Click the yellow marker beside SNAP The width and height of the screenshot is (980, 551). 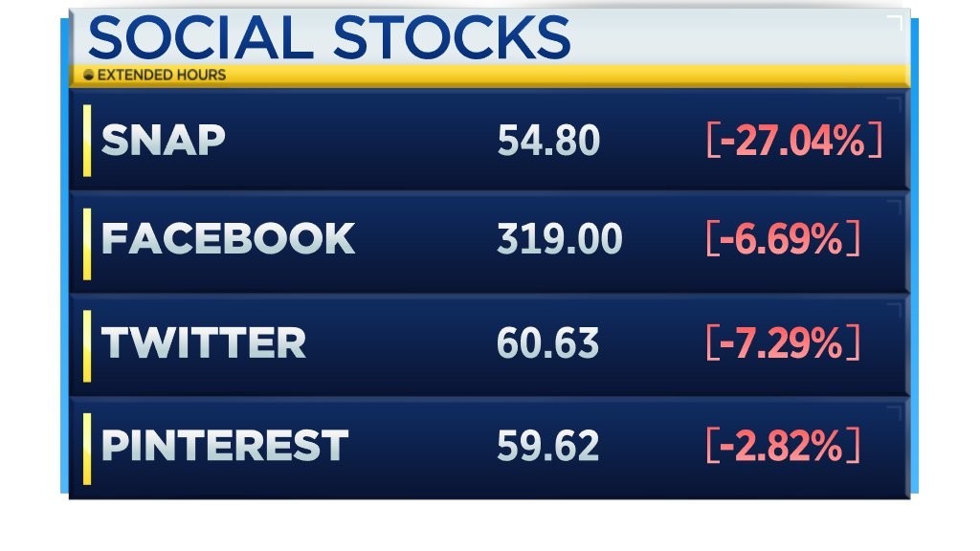[87, 141]
